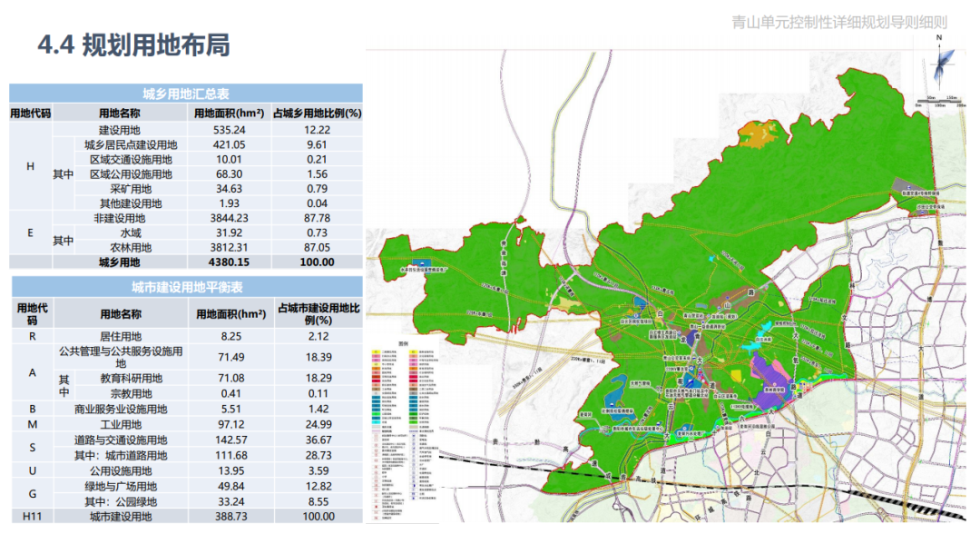Select the 工业用地 row label
Image resolution: width=980 pixels, height=534 pixels.
tap(120, 424)
